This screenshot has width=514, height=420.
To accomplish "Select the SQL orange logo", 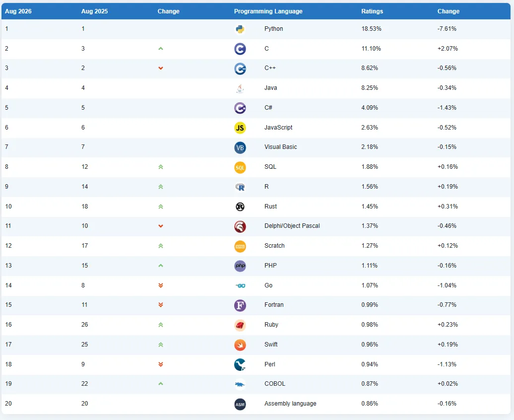I will (x=240, y=167).
